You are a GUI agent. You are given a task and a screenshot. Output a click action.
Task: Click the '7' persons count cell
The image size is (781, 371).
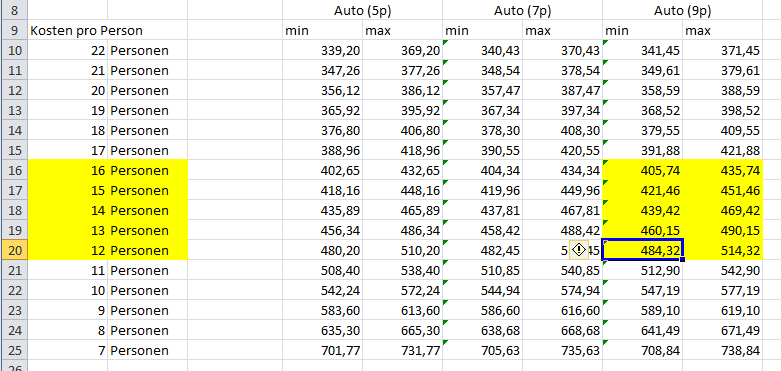tap(68, 350)
